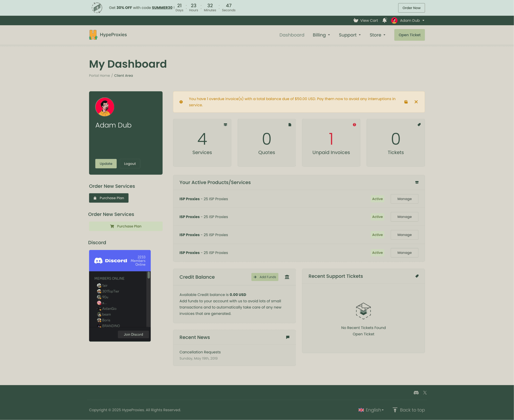Screen dimensions: 514x420
Task: Open the Unpaid Invoices count card
Action: click(331, 142)
